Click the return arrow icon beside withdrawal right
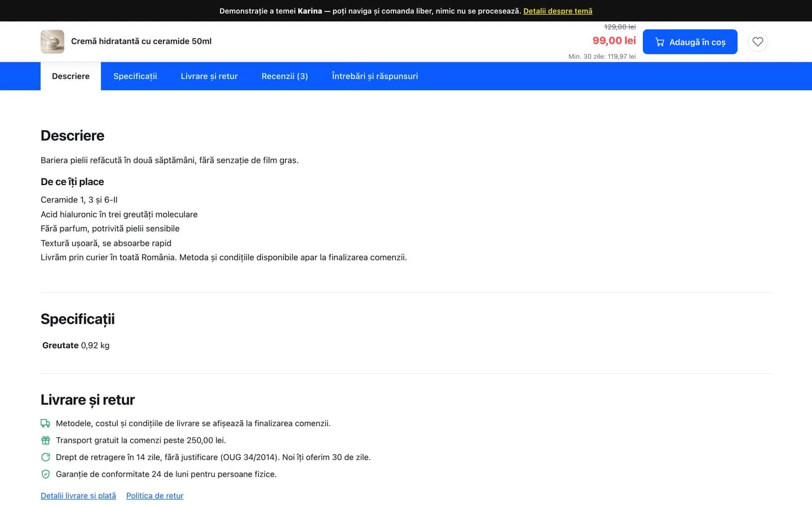Screen dimensions: 812x508 click(46, 457)
